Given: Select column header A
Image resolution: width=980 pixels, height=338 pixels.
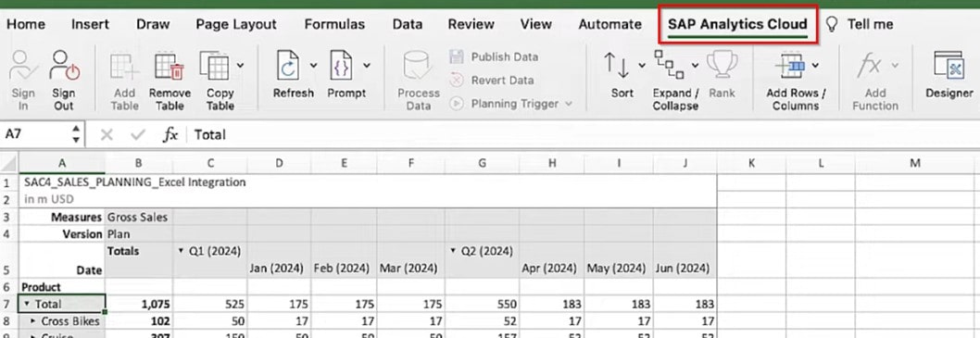Looking at the screenshot, I should tap(62, 163).
